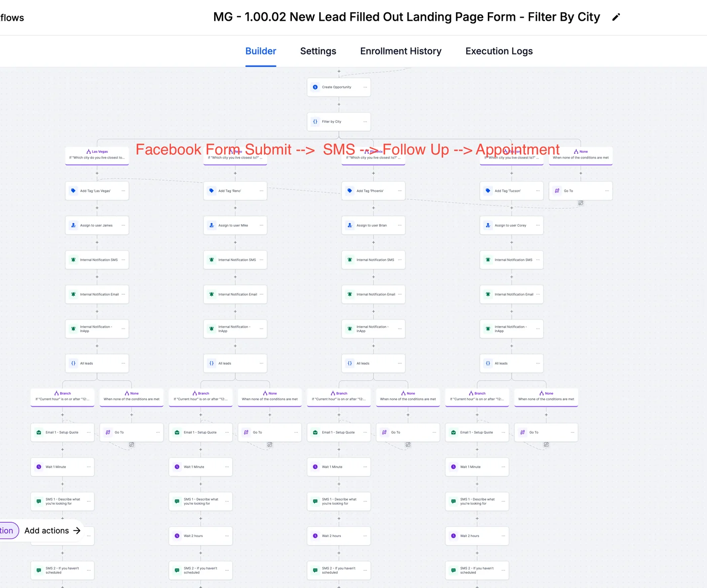
Task: Open the Internal Notification SMS bell icon
Action: (x=73, y=259)
